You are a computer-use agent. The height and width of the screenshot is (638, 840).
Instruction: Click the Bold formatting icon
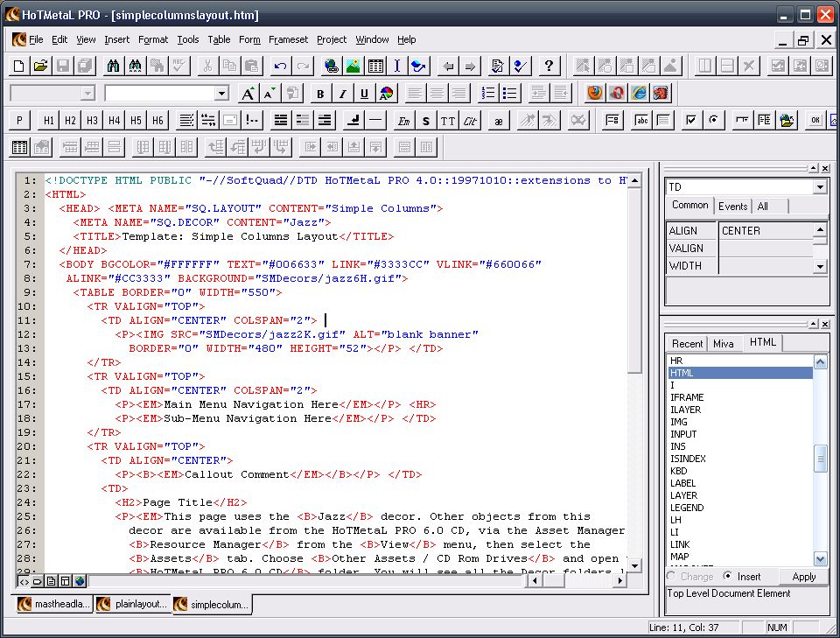[x=321, y=94]
